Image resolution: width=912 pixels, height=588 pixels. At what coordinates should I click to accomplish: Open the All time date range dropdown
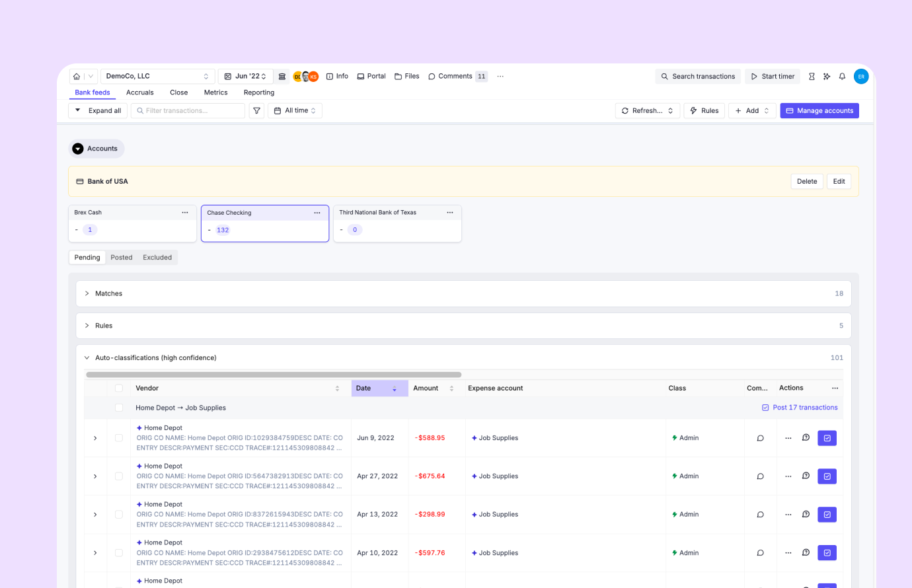(295, 111)
